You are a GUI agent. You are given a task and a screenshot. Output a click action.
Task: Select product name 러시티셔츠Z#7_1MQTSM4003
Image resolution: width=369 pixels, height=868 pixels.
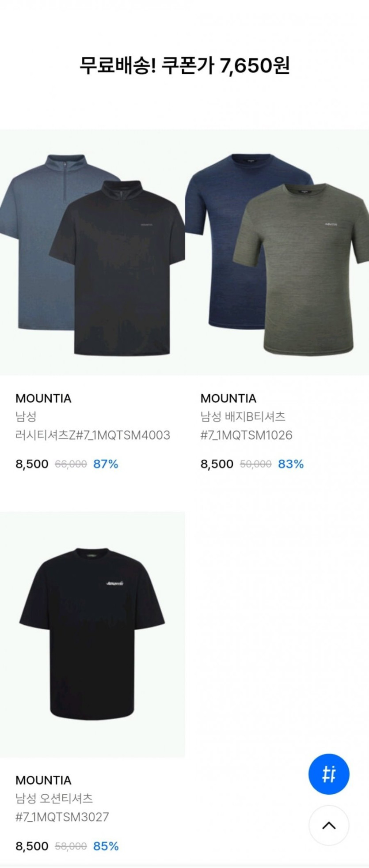point(93,435)
